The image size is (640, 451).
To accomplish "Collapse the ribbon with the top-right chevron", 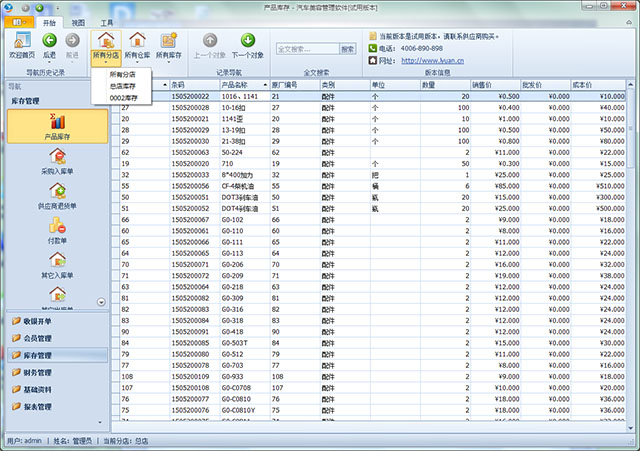I will pyautogui.click(x=629, y=22).
